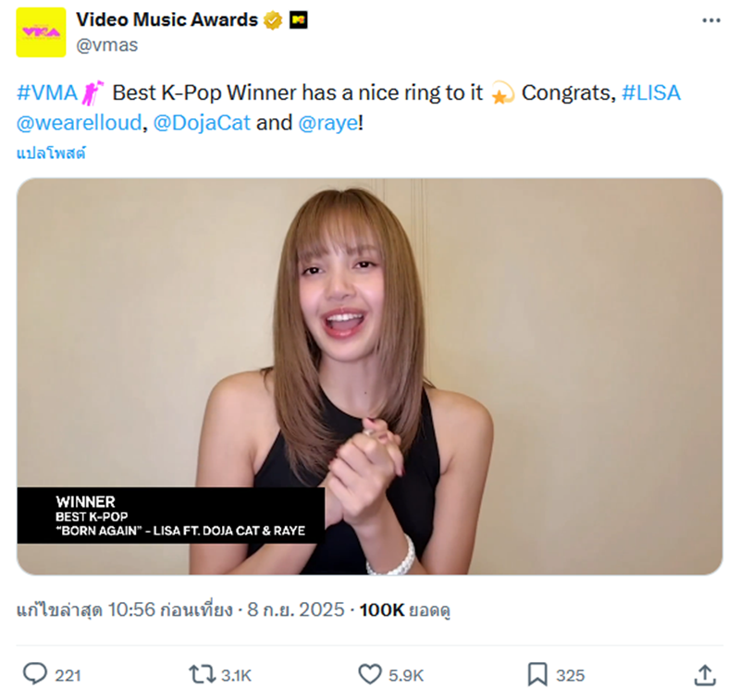Viewport: 740px width, 700px height.
Task: Click the MTV affiliate badge icon
Action: [298, 19]
